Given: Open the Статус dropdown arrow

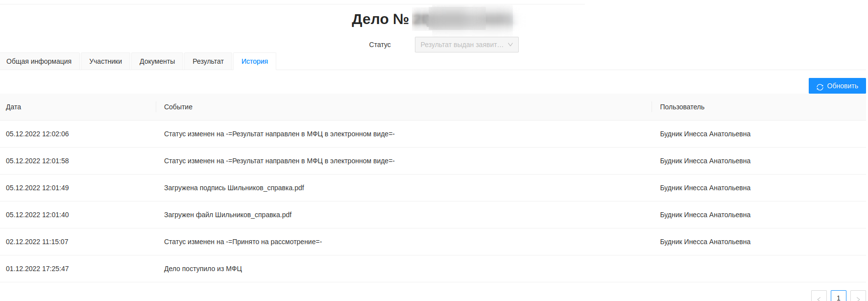Looking at the screenshot, I should click(510, 45).
